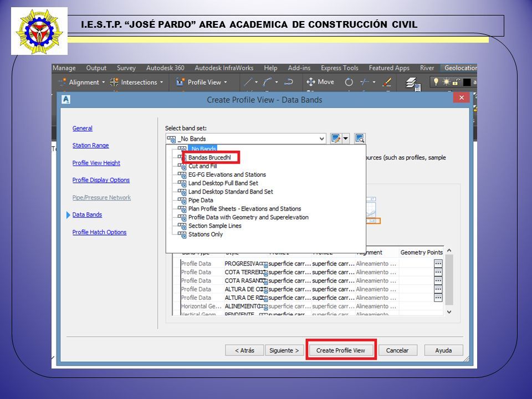Click the Ayuda help button
532x399 pixels.
click(x=443, y=350)
